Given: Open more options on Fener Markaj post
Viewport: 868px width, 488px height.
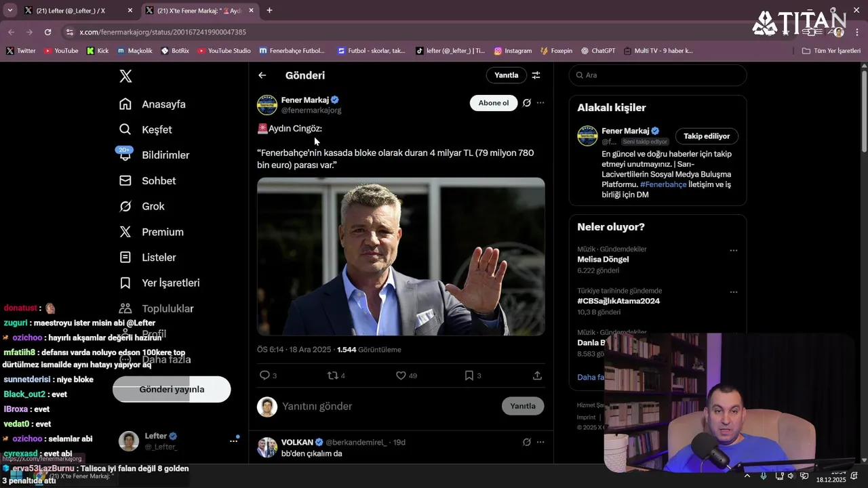Looking at the screenshot, I should [540, 103].
